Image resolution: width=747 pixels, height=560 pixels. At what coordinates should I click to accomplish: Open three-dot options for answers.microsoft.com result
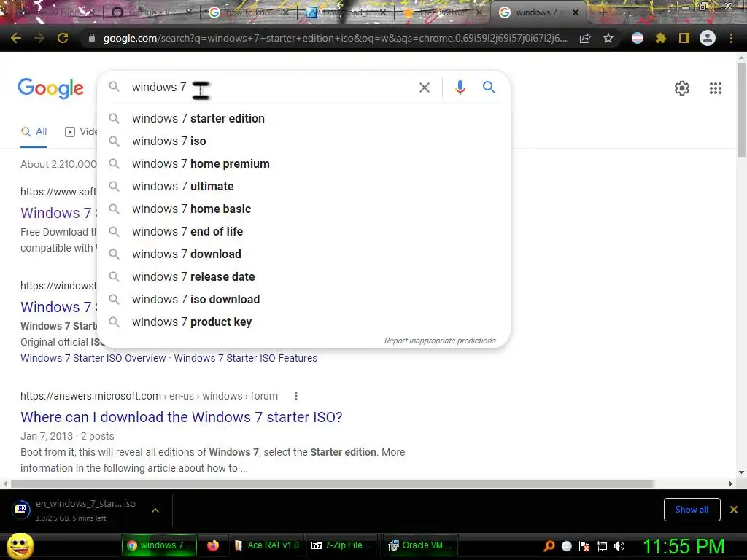coord(296,396)
